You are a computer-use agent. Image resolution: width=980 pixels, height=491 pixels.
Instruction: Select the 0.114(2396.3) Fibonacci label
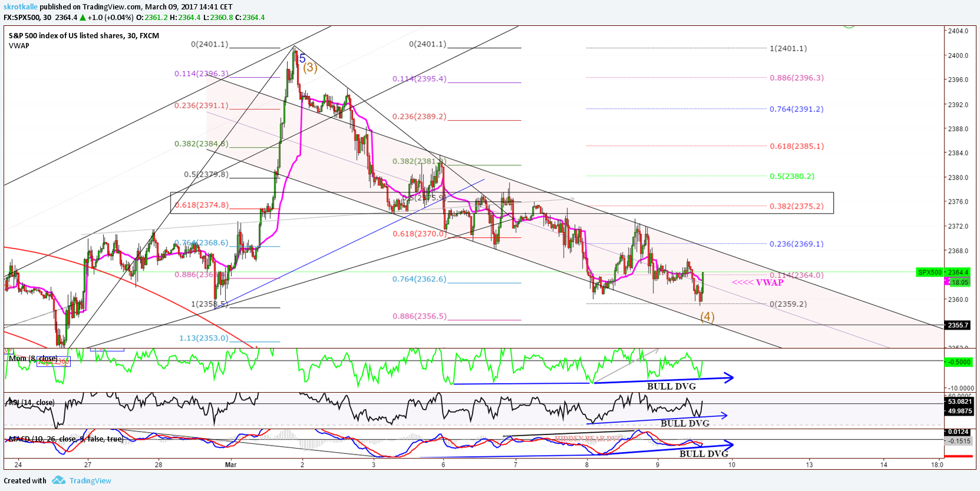(x=202, y=74)
